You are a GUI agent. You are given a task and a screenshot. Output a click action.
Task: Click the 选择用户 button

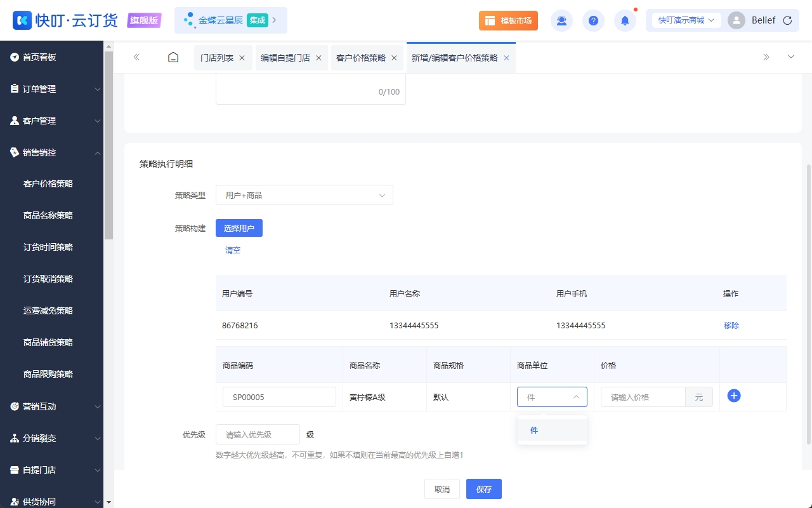coord(239,228)
